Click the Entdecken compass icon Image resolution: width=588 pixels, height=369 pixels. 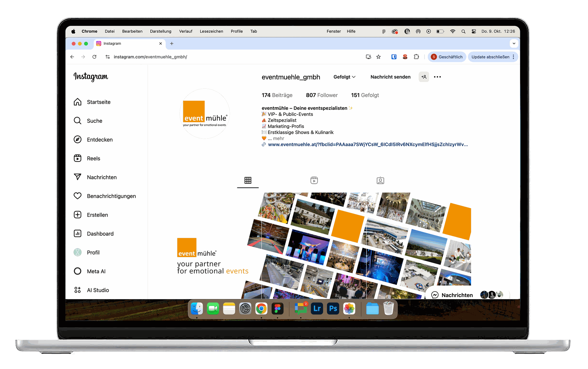[x=77, y=140]
